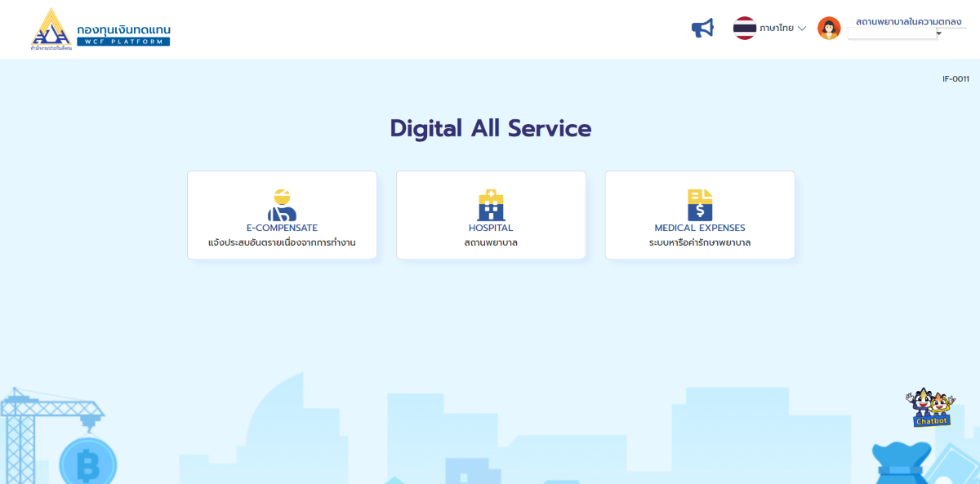Expand the language selector chevron
The width and height of the screenshot is (980, 484).
(801, 28)
